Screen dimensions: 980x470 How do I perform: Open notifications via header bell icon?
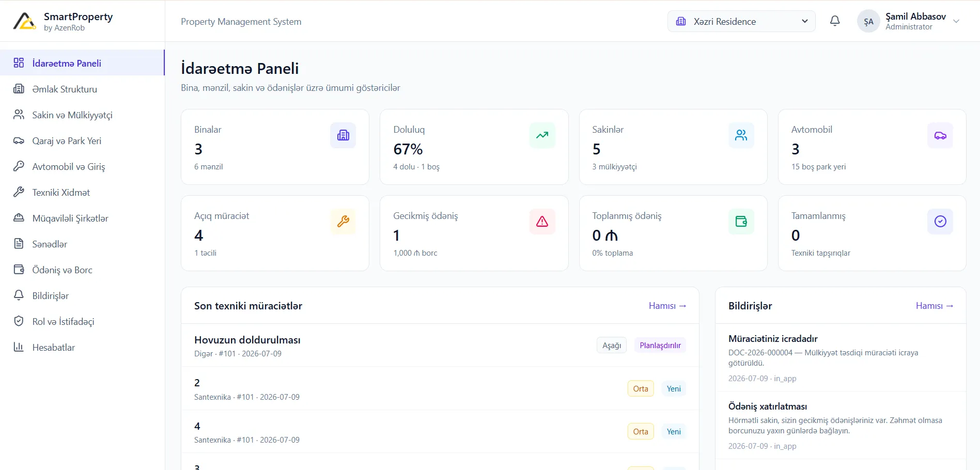point(835,21)
